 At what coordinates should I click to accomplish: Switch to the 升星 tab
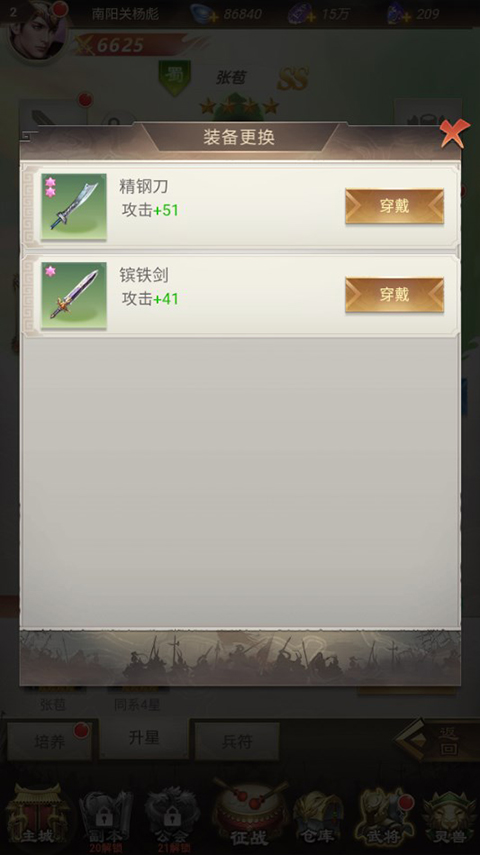(x=144, y=738)
